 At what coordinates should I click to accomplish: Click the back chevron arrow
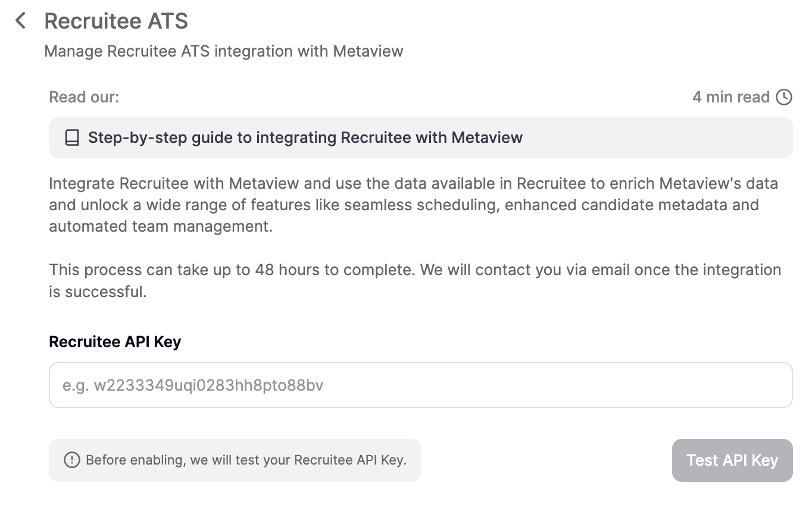point(20,21)
